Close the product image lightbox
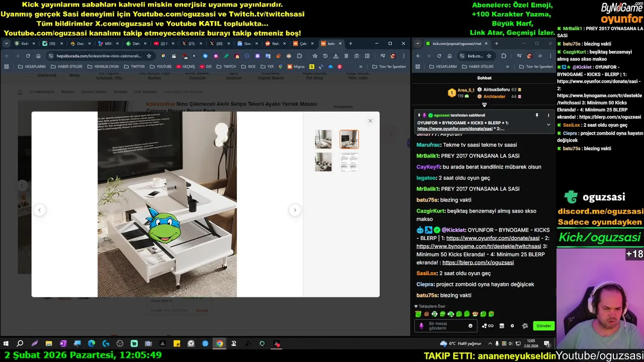 (370, 121)
